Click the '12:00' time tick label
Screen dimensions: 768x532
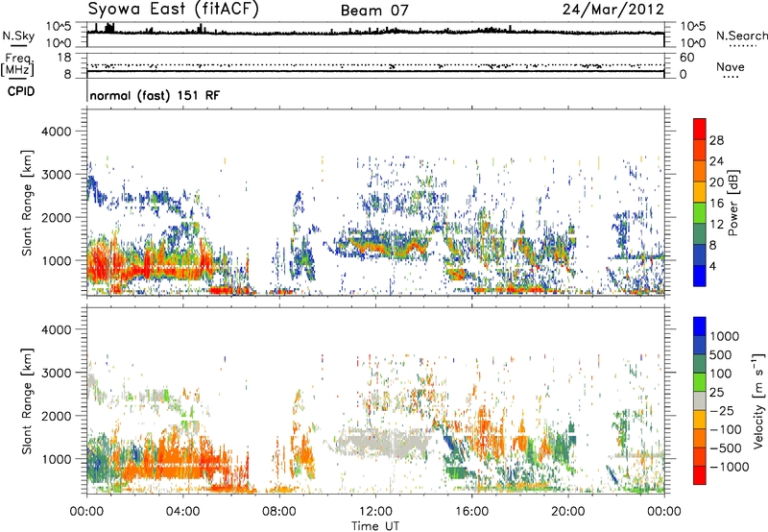(375, 512)
